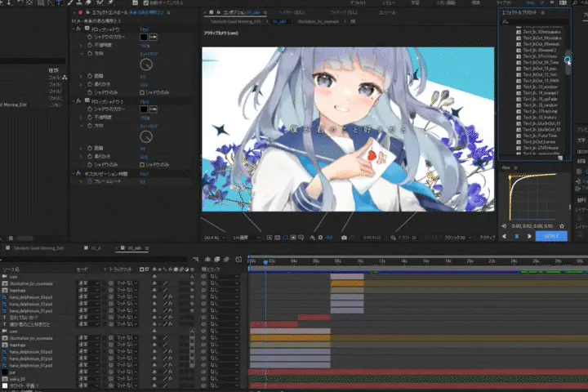Image resolution: width=588 pixels, height=392 pixels.
Task: Click the first Drop Shadow direction dial
Action: pos(146,65)
